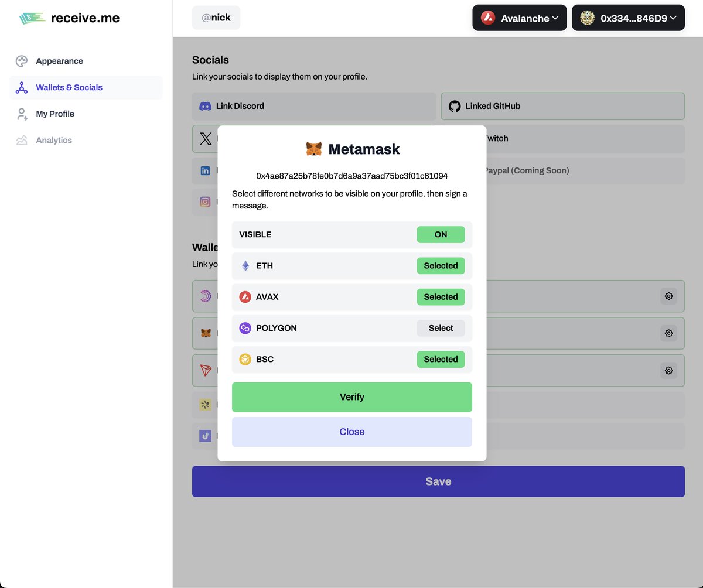
Task: Open settings gear for first wallet row
Action: [x=668, y=296]
